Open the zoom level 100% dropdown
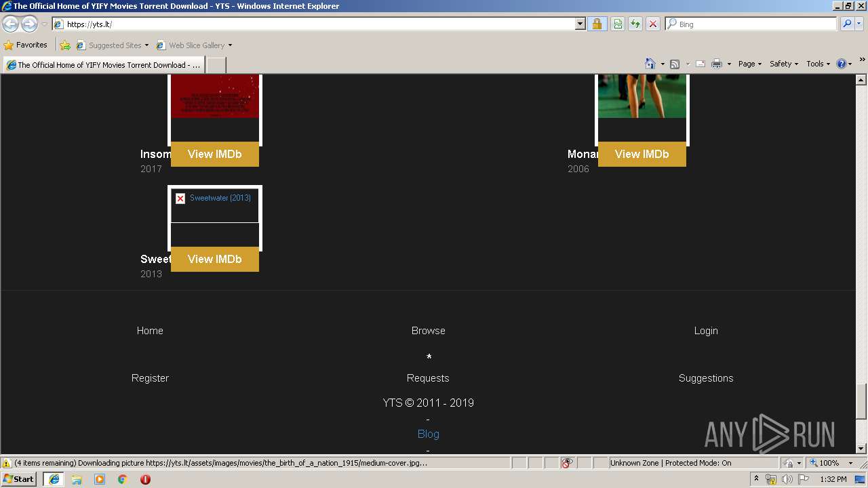The height and width of the screenshot is (488, 868). (850, 463)
